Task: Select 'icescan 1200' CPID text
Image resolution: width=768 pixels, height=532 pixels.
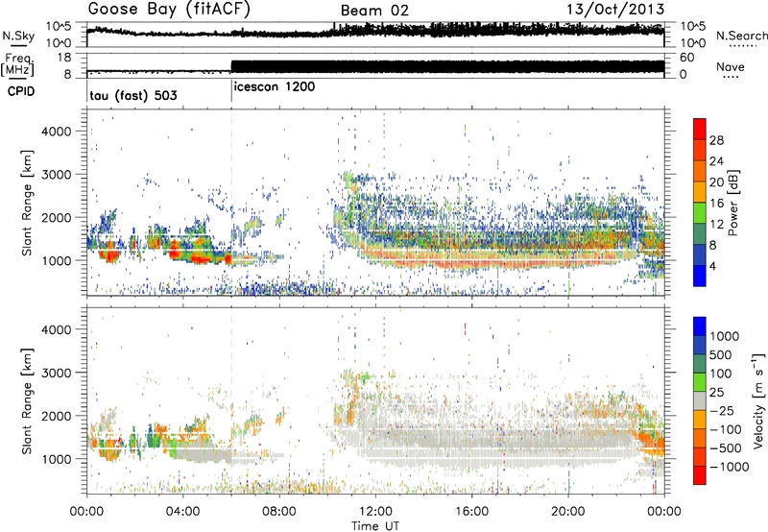Action: point(275,87)
